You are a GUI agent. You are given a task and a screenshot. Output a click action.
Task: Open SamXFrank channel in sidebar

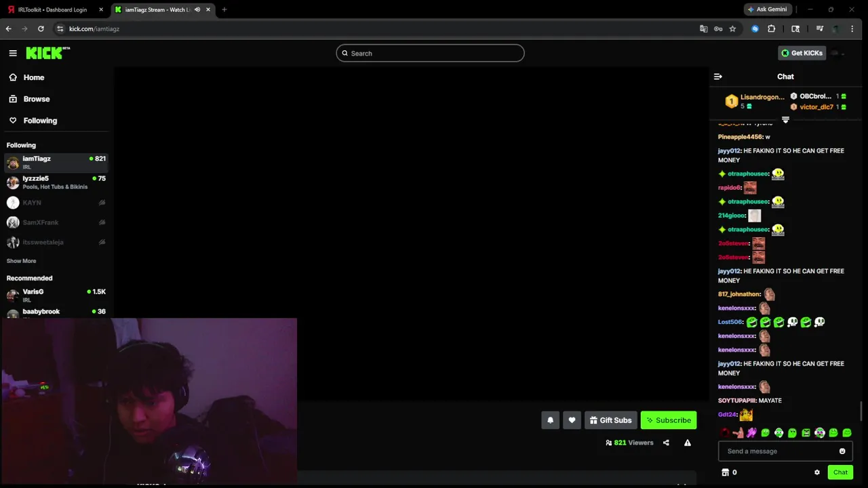click(56, 222)
